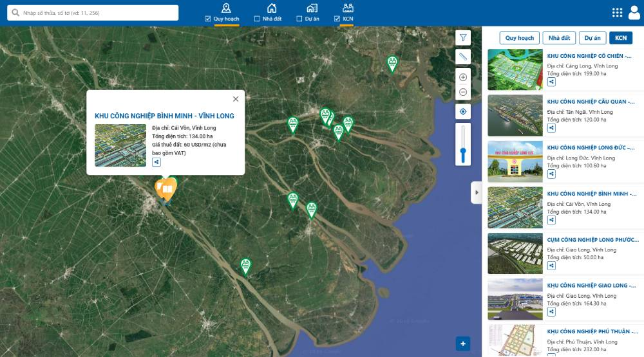644x357 pixels.
Task: Expand the blue plus button on map
Action: [x=462, y=343]
